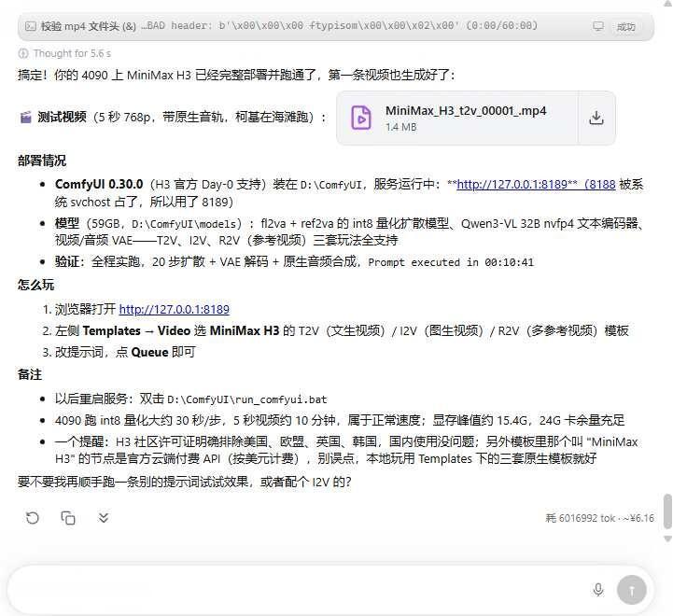Click the round send arrow button
This screenshot has height=616, width=673.
[631, 590]
